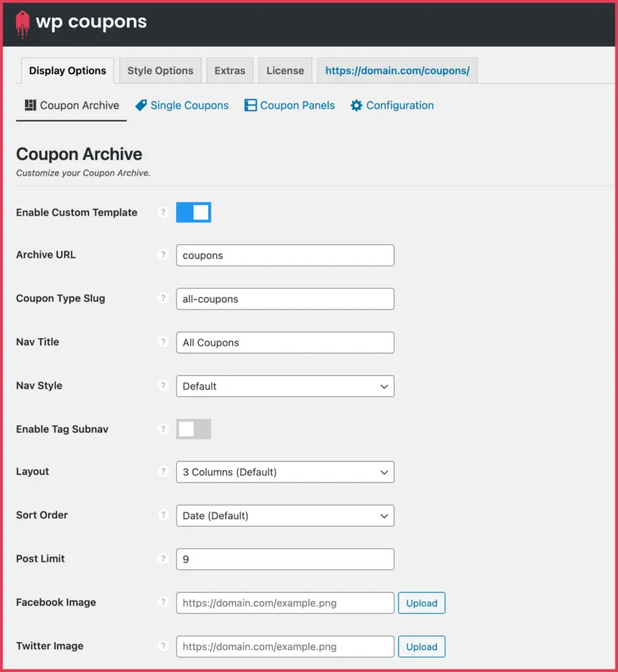Open the Extras tab
This screenshot has width=618, height=672.
click(229, 70)
